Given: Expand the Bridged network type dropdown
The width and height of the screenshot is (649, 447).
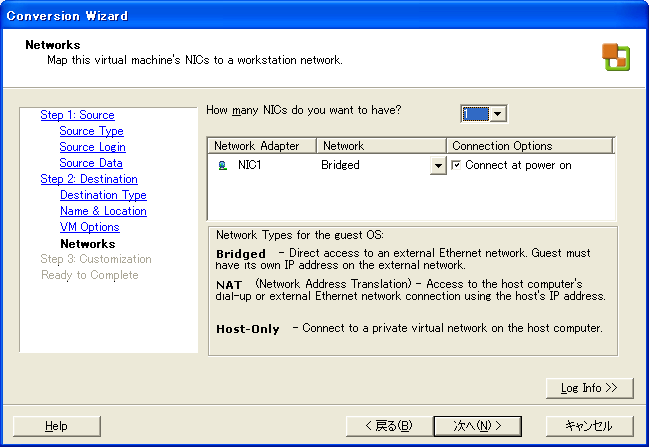Looking at the screenshot, I should click(438, 166).
